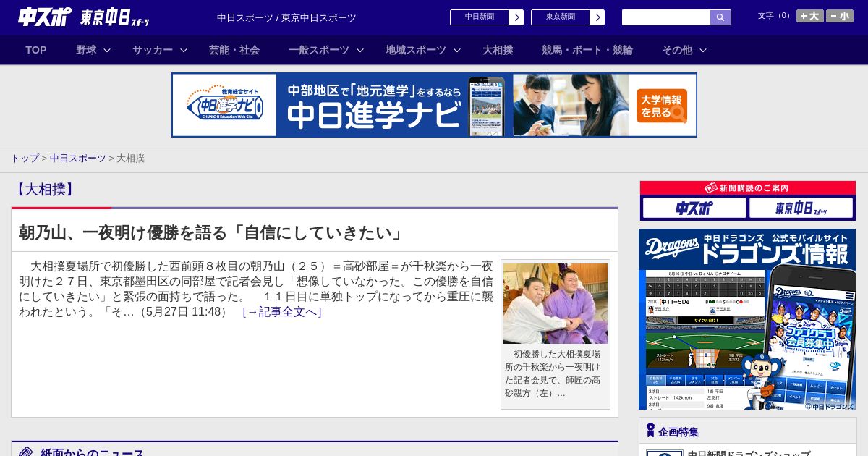Open the 競馬・ボート・競輪 menu item
The width and height of the screenshot is (868, 456).
tap(587, 50)
